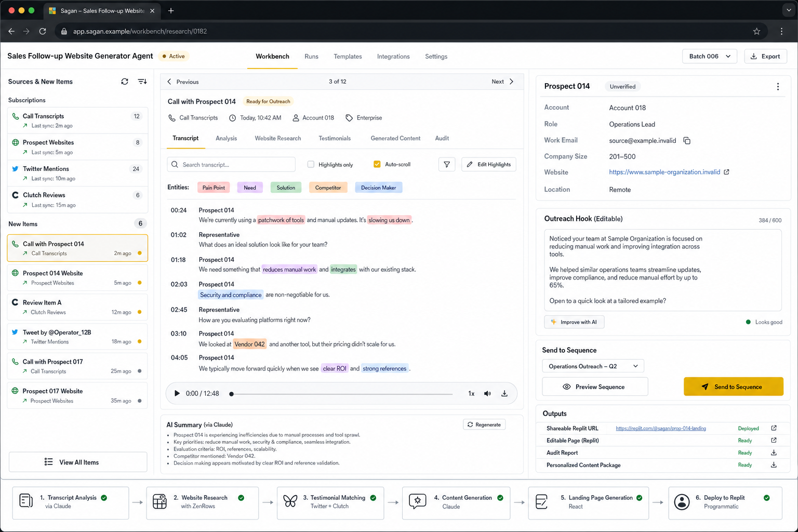Download the Personalized Content Package
The image size is (798, 532).
[x=774, y=465]
